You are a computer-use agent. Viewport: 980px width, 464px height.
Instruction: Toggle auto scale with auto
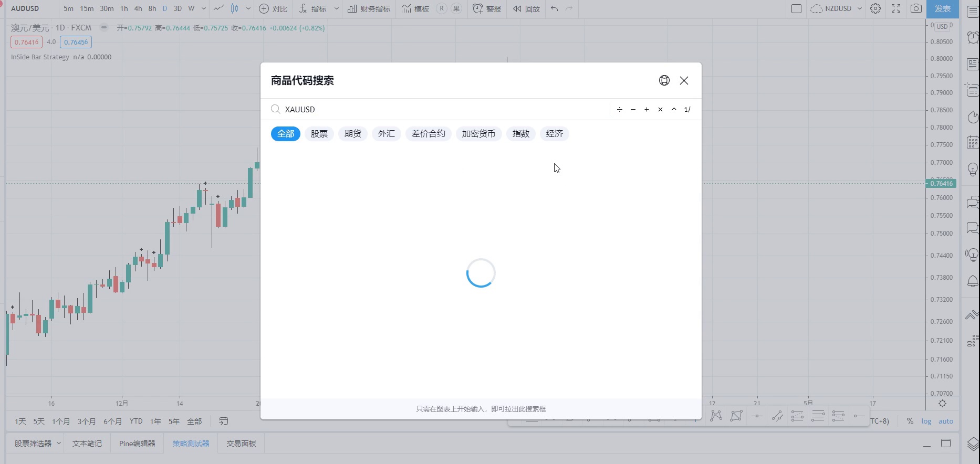click(946, 421)
